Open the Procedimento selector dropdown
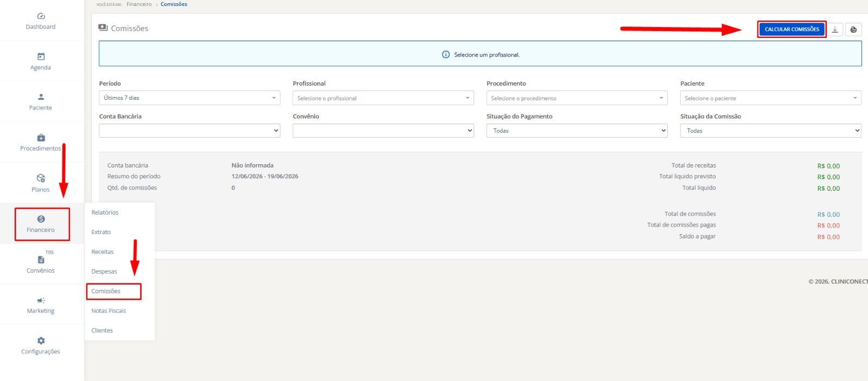 coord(577,98)
